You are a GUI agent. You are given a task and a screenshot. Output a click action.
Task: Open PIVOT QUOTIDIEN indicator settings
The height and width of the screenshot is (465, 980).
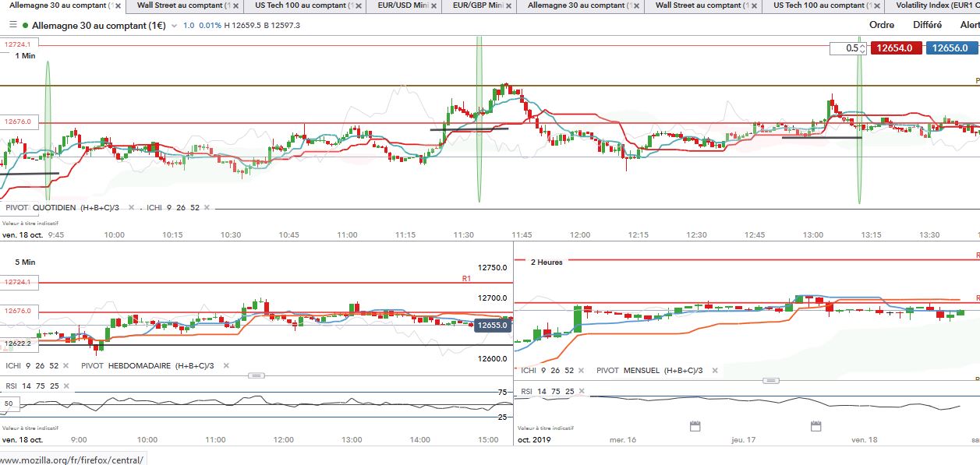[x=62, y=208]
